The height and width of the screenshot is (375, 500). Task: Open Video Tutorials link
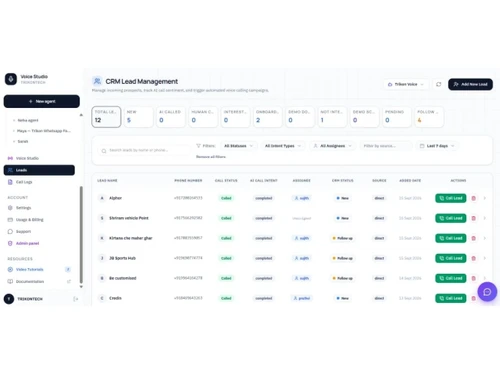pyautogui.click(x=30, y=269)
